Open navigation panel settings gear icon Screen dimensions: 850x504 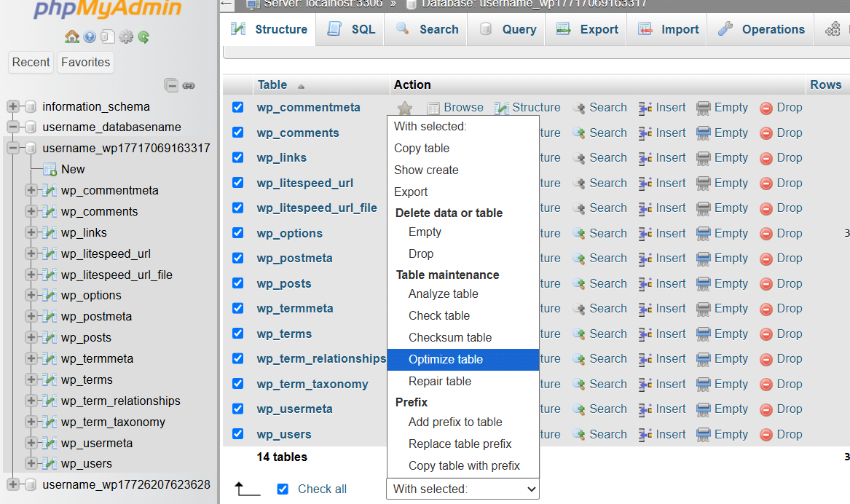(x=126, y=37)
